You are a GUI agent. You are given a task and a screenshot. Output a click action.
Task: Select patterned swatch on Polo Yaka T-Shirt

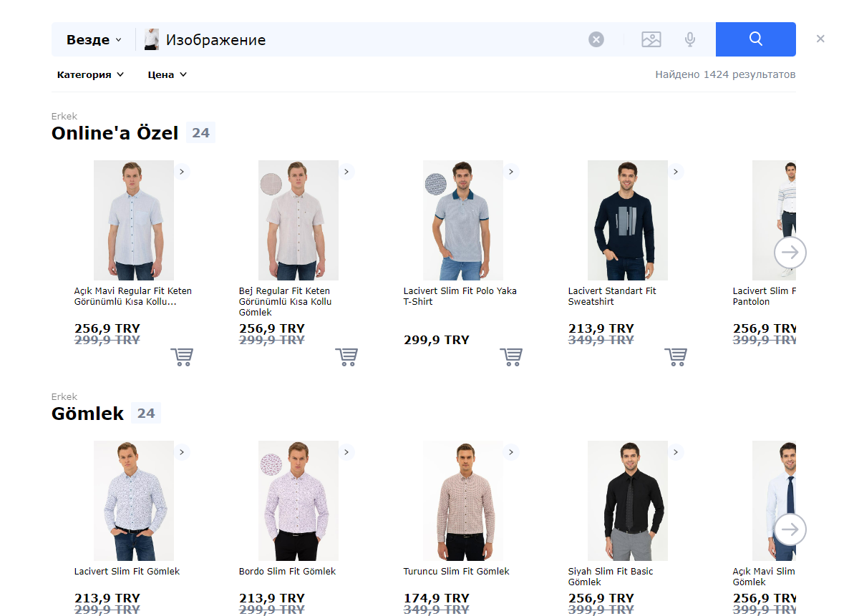click(x=435, y=184)
